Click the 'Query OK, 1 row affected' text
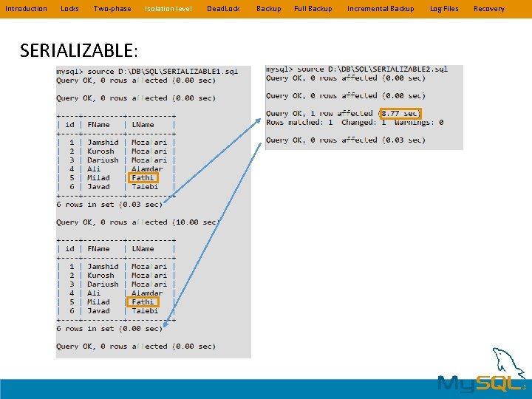 pyautogui.click(x=319, y=114)
